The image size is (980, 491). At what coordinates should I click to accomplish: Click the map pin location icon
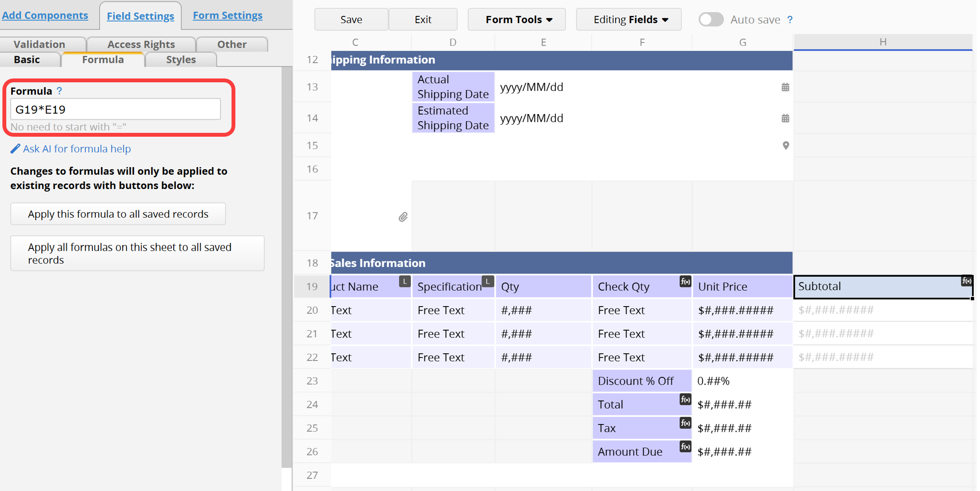[786, 145]
